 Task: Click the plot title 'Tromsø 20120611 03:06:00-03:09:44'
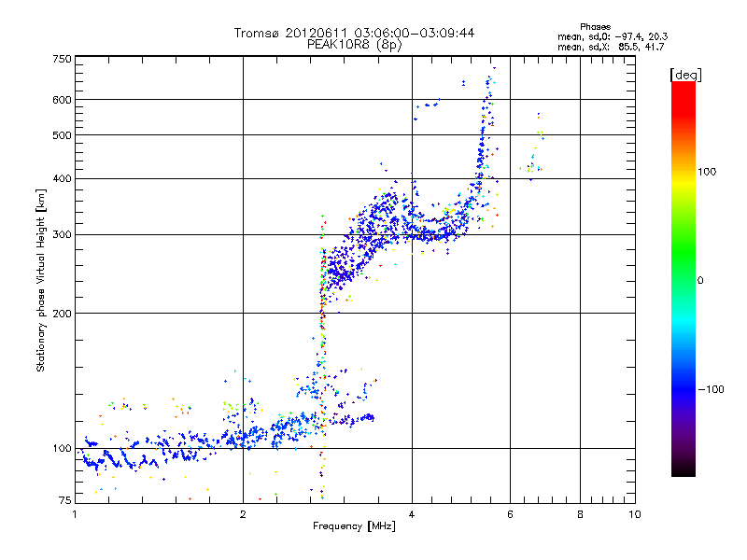[354, 33]
